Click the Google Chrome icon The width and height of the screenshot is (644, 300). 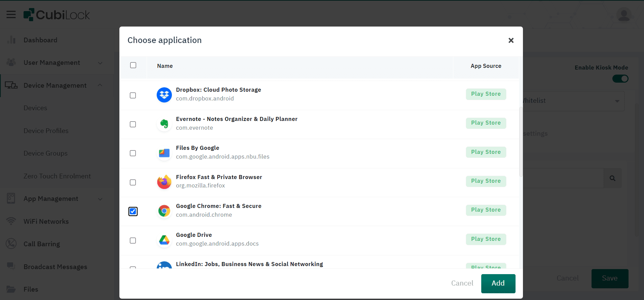pos(164,211)
